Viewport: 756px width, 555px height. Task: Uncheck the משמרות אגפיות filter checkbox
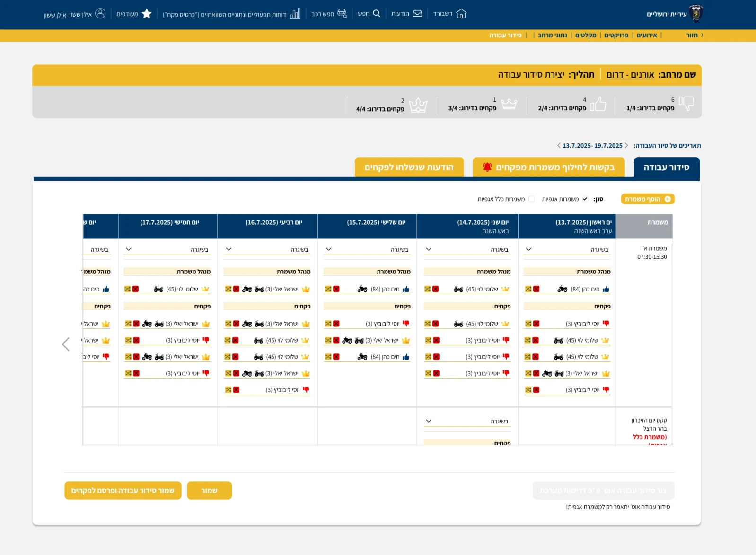[x=585, y=199]
